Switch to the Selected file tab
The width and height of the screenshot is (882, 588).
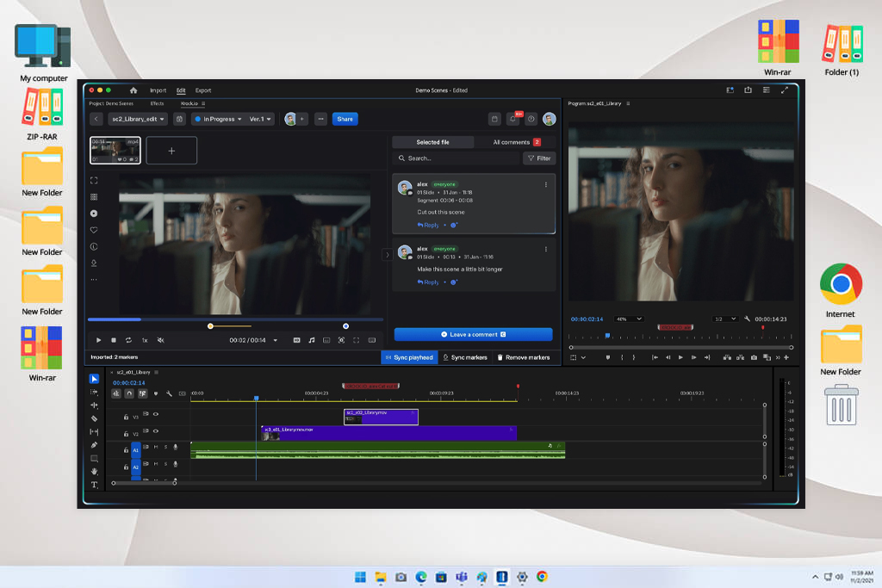[432, 142]
